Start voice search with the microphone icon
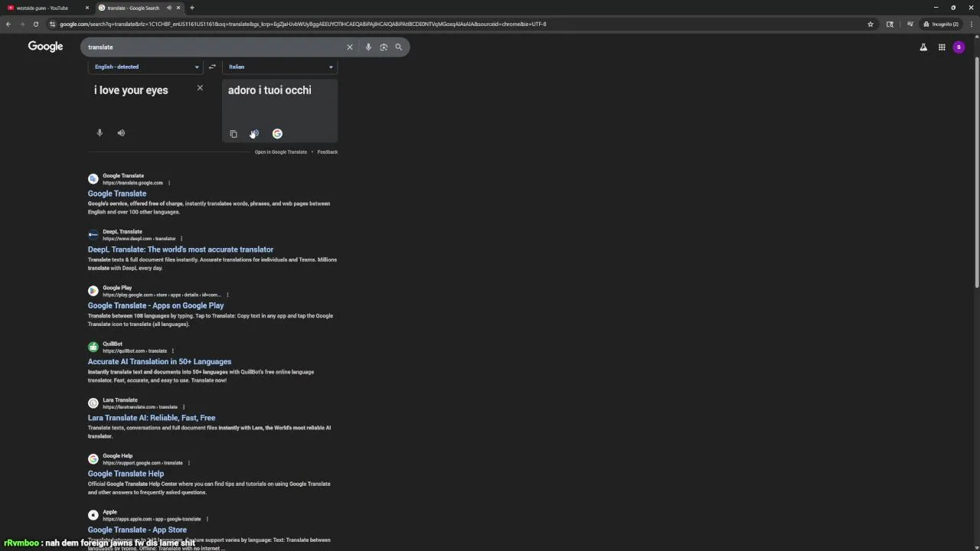 (x=368, y=47)
